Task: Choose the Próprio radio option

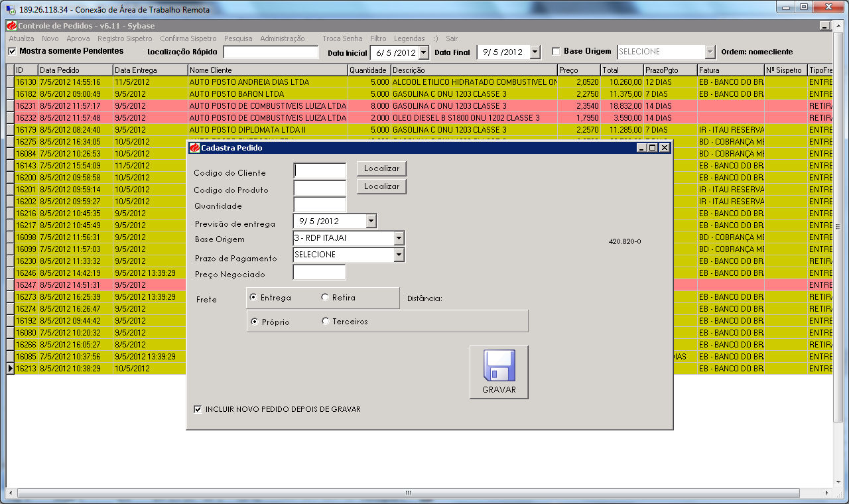Action: point(255,322)
